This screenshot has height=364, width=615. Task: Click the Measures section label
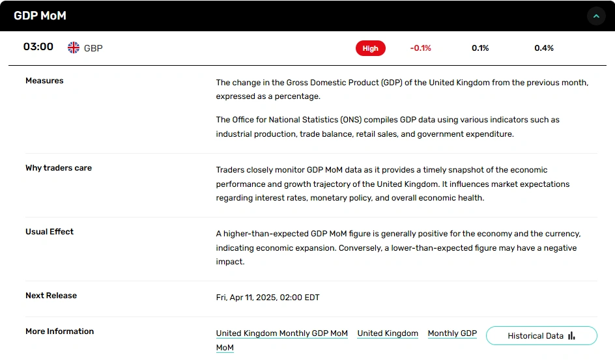pos(44,81)
